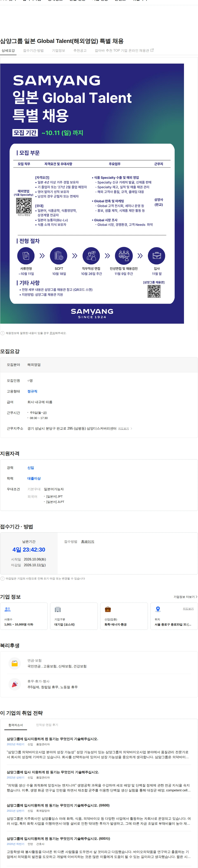
Task: Click the [일본어] JPT preference item
Action: [x=54, y=496]
